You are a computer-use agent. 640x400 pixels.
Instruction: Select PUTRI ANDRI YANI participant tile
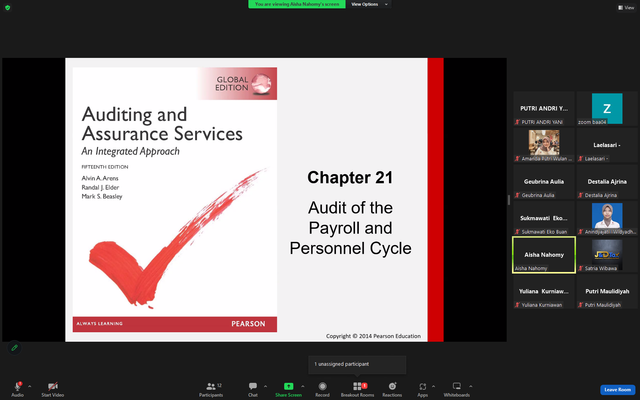(x=544, y=109)
